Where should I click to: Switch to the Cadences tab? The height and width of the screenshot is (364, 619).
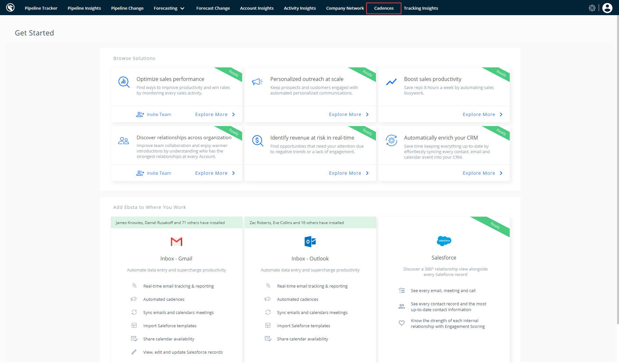[x=384, y=8]
